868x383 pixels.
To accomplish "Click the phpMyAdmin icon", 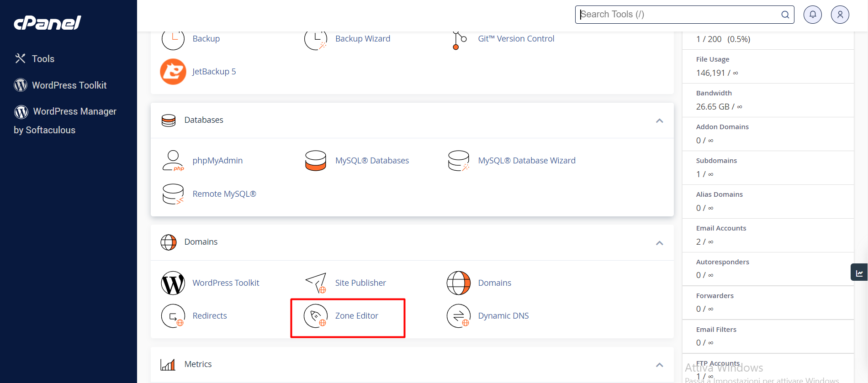I will point(173,161).
